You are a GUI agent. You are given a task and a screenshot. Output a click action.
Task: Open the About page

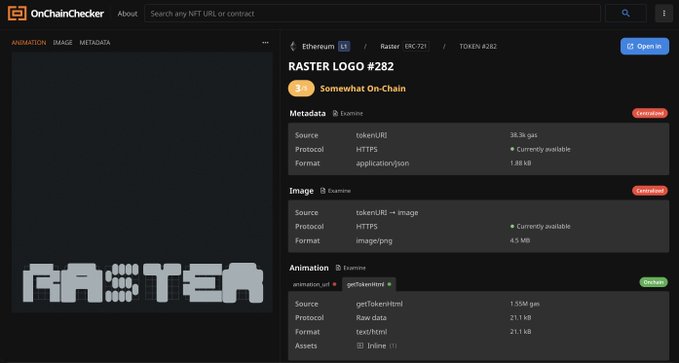tap(127, 13)
